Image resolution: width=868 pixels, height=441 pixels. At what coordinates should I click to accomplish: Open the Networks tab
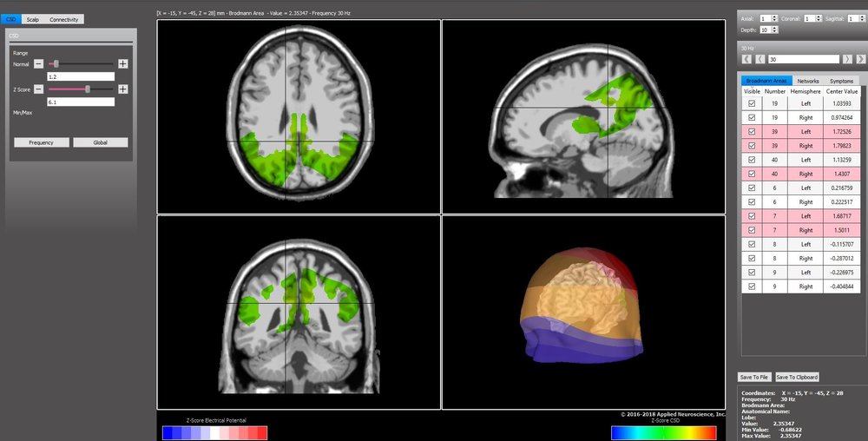(807, 81)
